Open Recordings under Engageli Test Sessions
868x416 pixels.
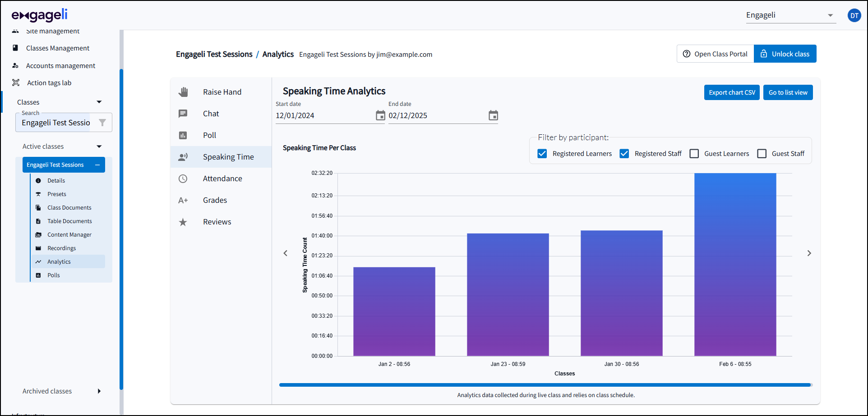click(62, 248)
